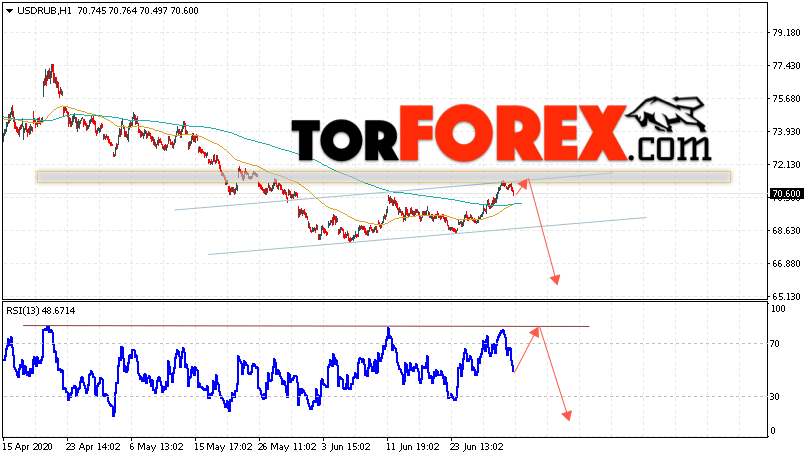Select the red RSI resistance horizontal line

click(x=306, y=326)
